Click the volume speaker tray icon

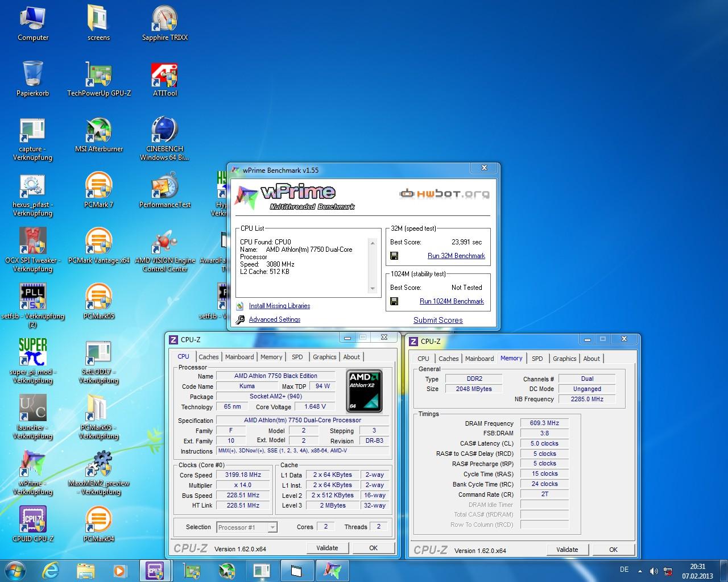point(654,571)
